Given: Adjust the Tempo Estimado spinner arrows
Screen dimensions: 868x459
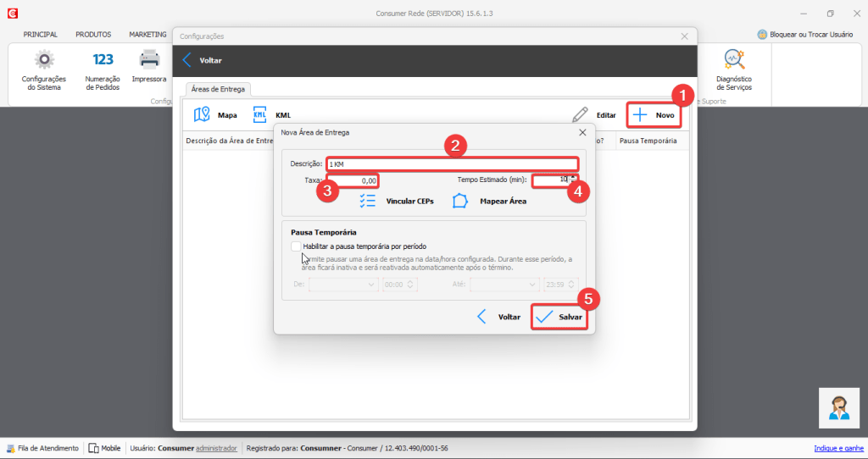Looking at the screenshot, I should (x=574, y=180).
